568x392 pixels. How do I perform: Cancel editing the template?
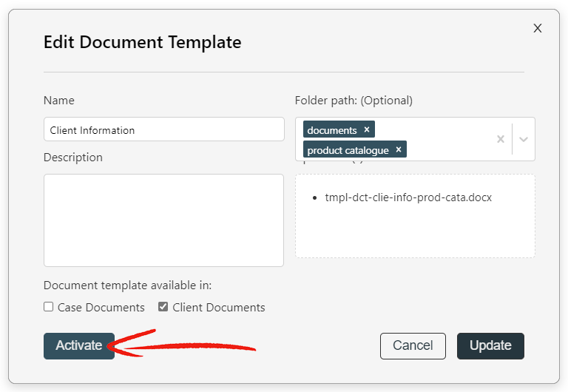tap(413, 346)
